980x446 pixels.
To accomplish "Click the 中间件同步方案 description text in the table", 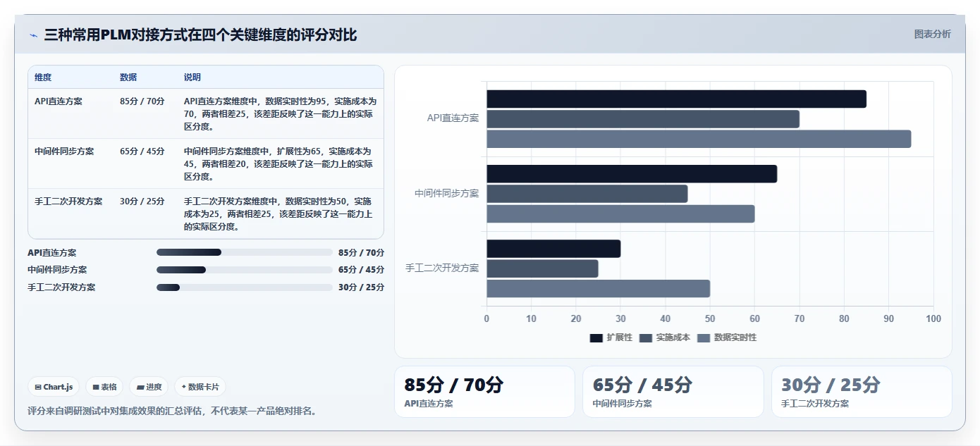I will [278, 164].
